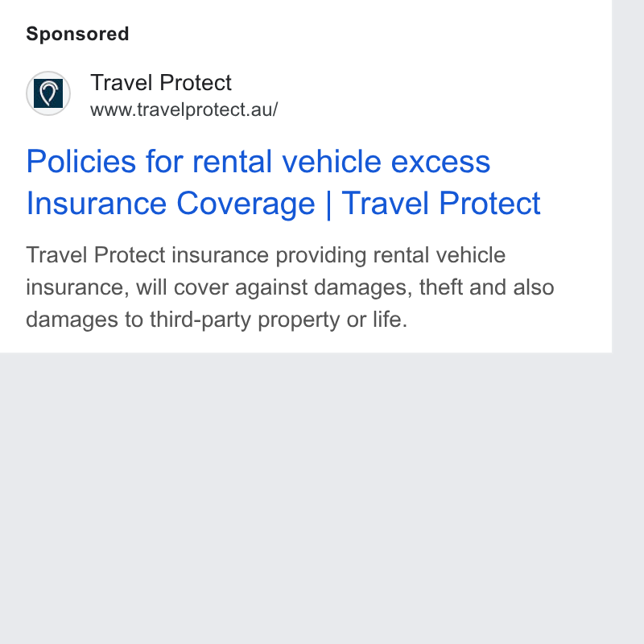Click the word "Coverage" in the blue headline

(x=246, y=204)
